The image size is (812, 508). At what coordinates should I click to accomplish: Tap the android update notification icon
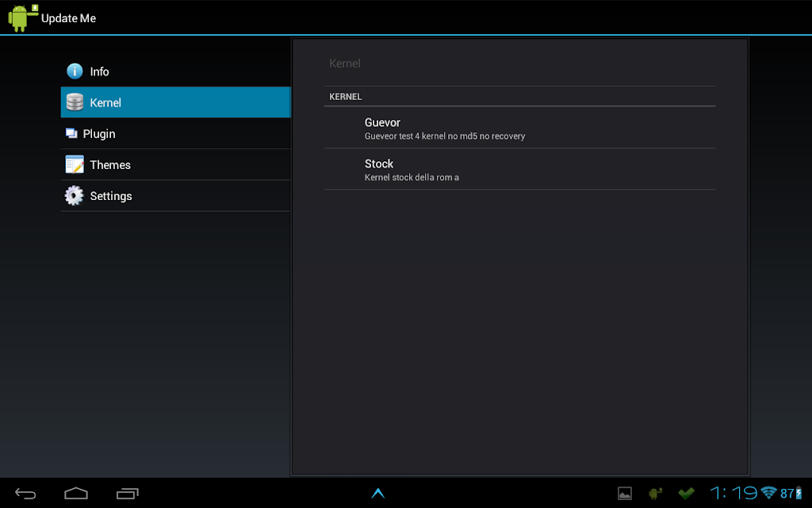point(655,493)
